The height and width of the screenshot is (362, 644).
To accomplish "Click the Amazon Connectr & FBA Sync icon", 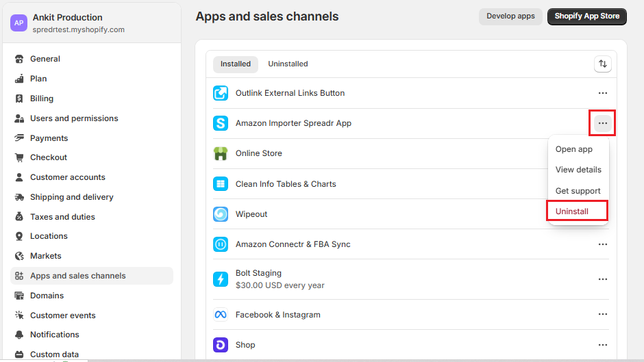I will click(x=221, y=244).
